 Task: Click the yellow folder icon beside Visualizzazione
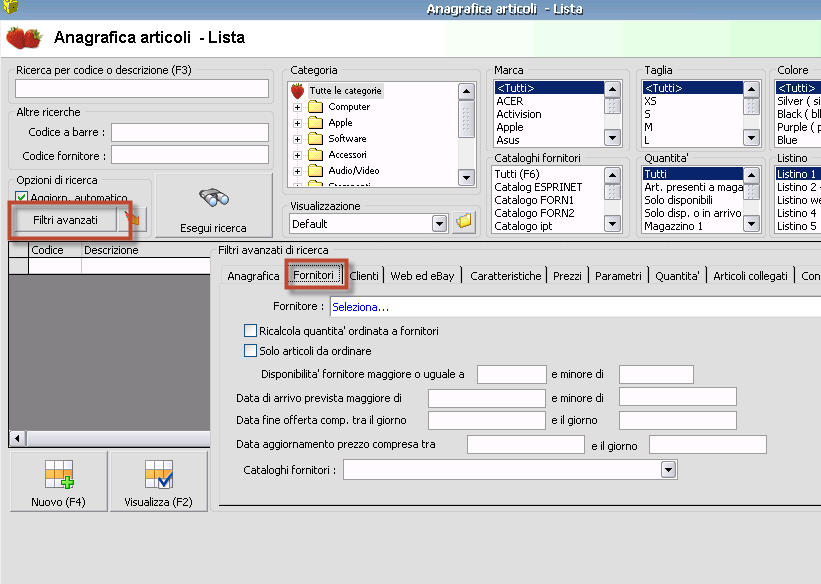tap(464, 222)
